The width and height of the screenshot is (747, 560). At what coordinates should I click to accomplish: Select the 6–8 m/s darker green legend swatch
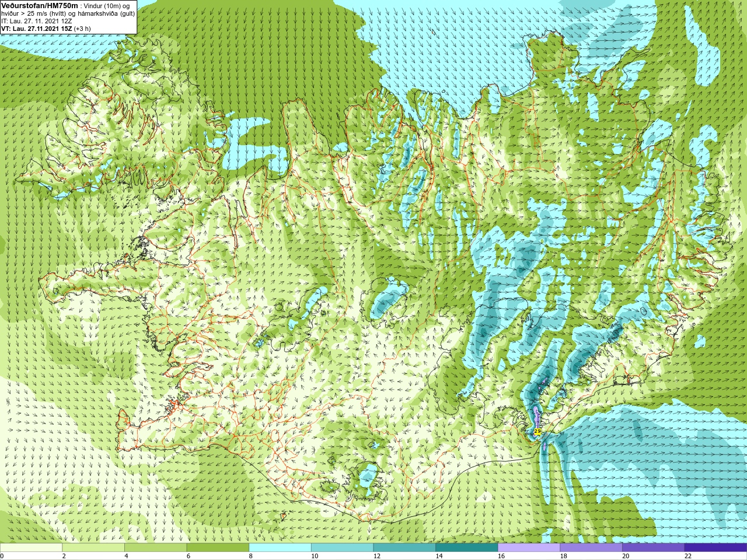click(x=218, y=548)
